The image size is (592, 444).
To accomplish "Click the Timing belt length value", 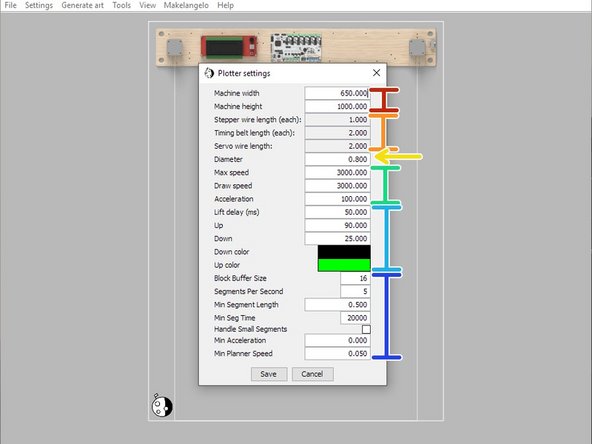I will pyautogui.click(x=337, y=133).
